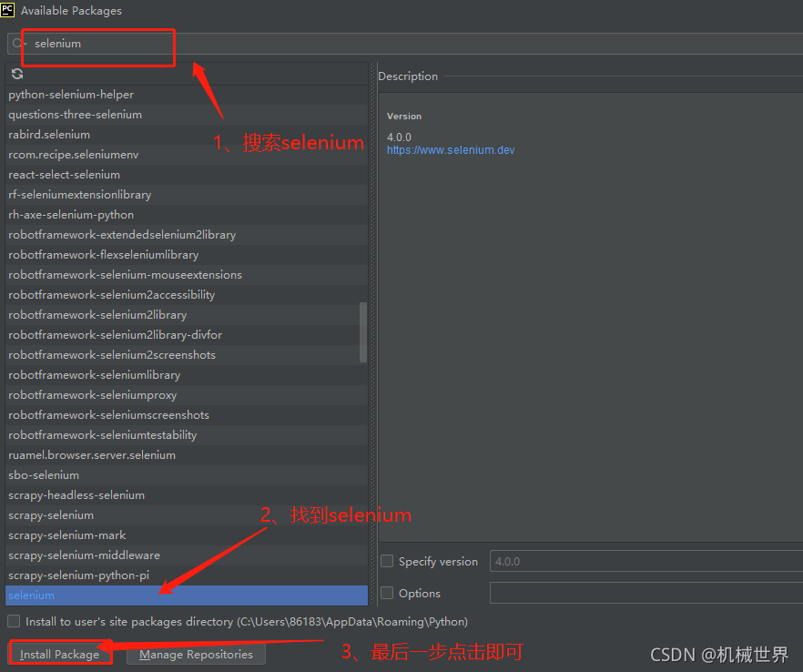Select the selenium package row

187,596
